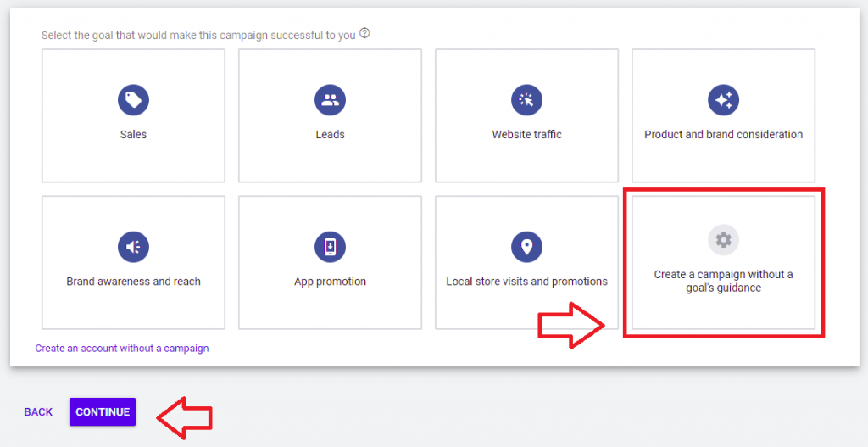
Task: Click the CONTINUE button
Action: (x=103, y=412)
